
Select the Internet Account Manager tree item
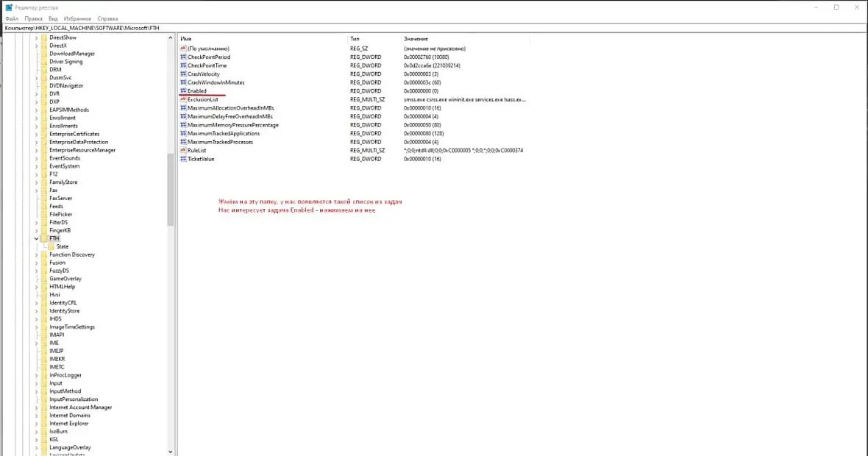[80, 407]
